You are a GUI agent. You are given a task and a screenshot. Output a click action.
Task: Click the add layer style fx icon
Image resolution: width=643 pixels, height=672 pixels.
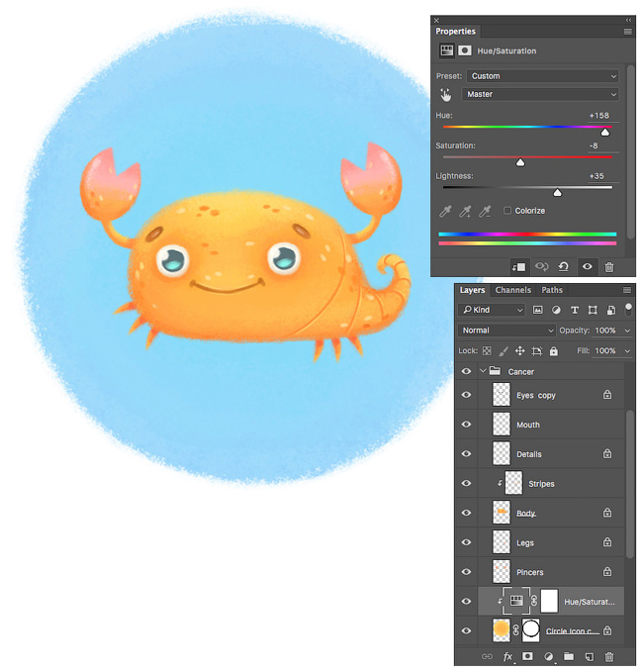(507, 656)
